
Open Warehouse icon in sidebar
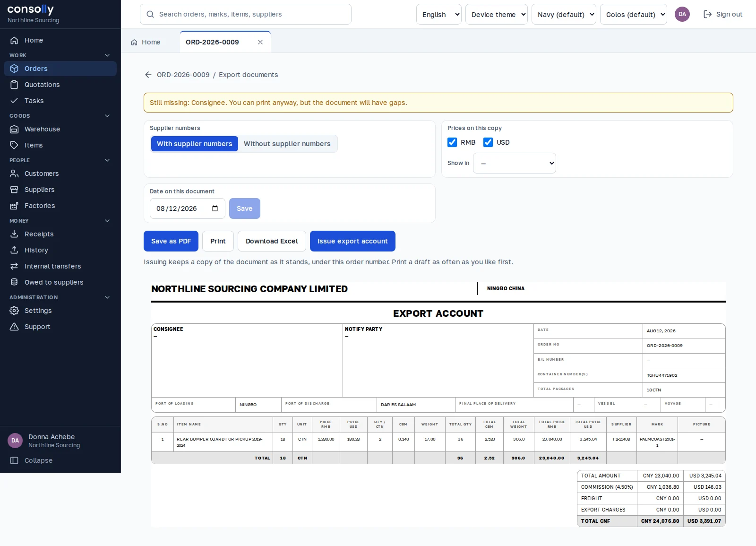tap(14, 129)
